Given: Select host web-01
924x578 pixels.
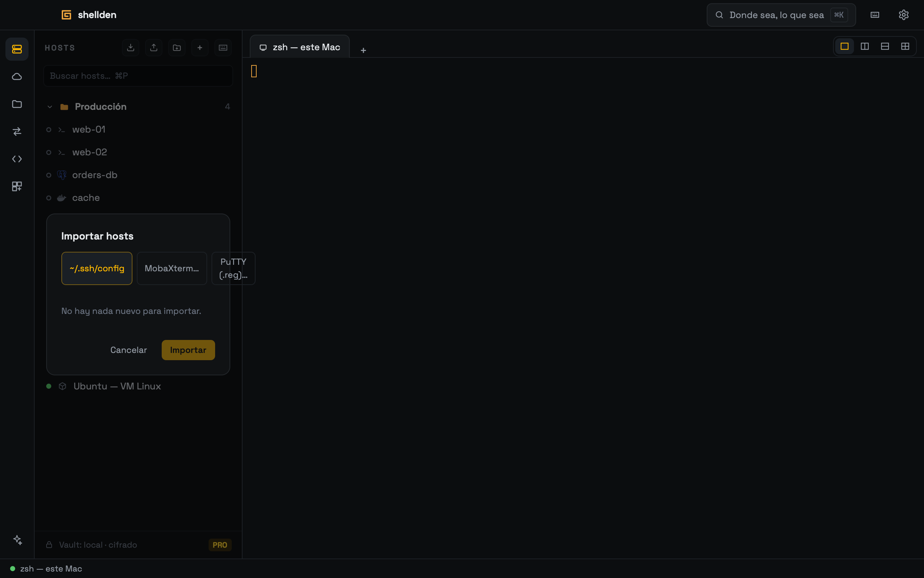Looking at the screenshot, I should 138,130.
